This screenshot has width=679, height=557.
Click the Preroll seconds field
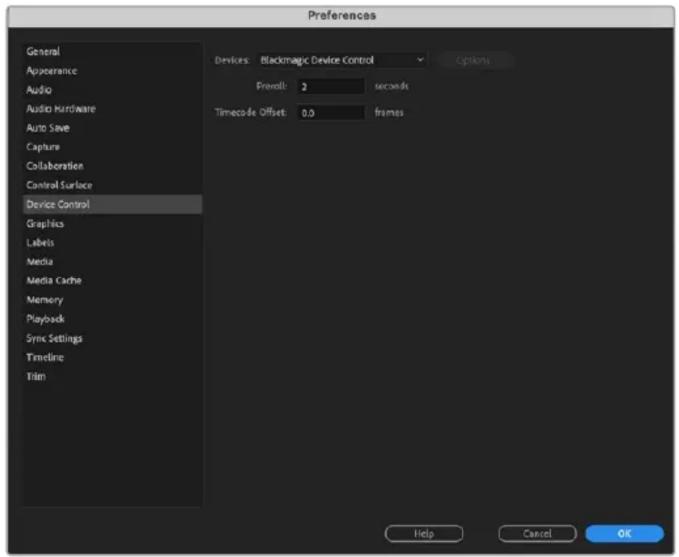[330, 86]
